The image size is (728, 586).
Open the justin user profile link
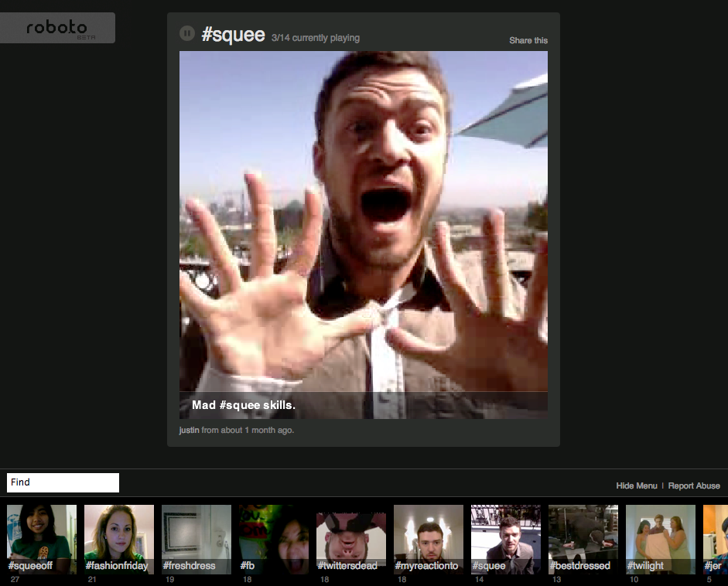coord(189,430)
